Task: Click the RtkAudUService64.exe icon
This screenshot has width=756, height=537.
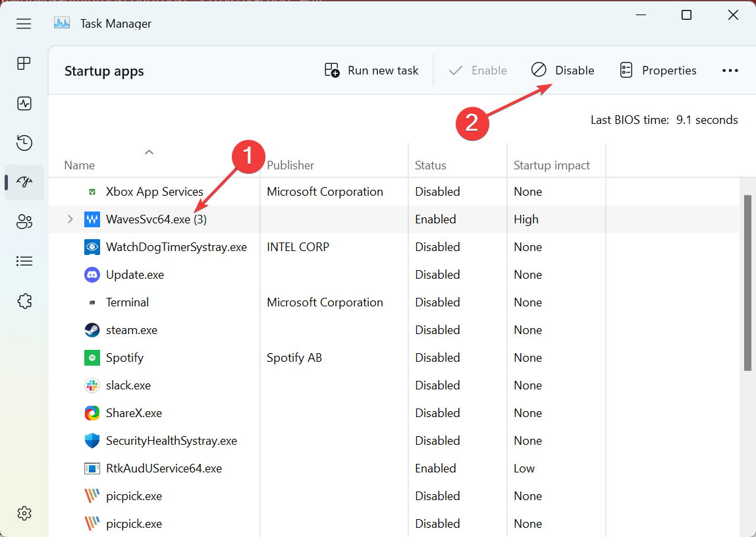Action: point(92,468)
